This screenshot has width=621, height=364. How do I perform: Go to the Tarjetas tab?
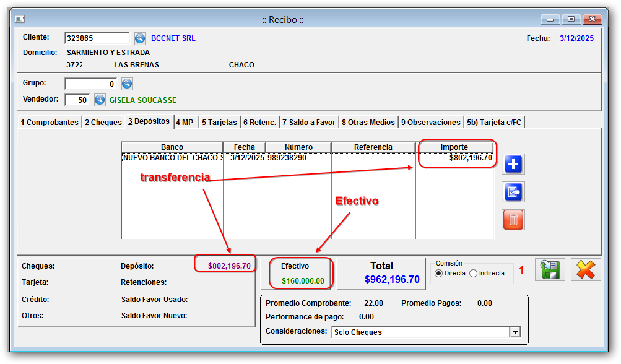point(219,123)
